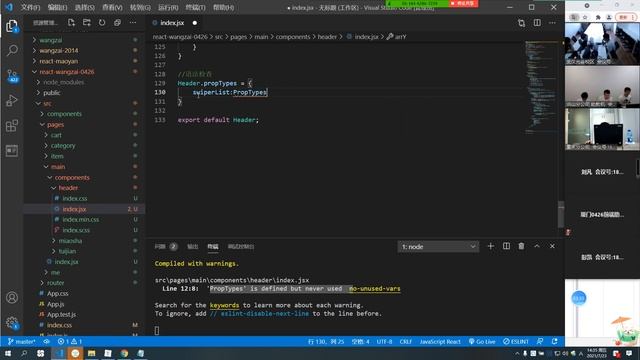Switch to the Output panel tab
The width and height of the screenshot is (640, 360).
(192, 247)
